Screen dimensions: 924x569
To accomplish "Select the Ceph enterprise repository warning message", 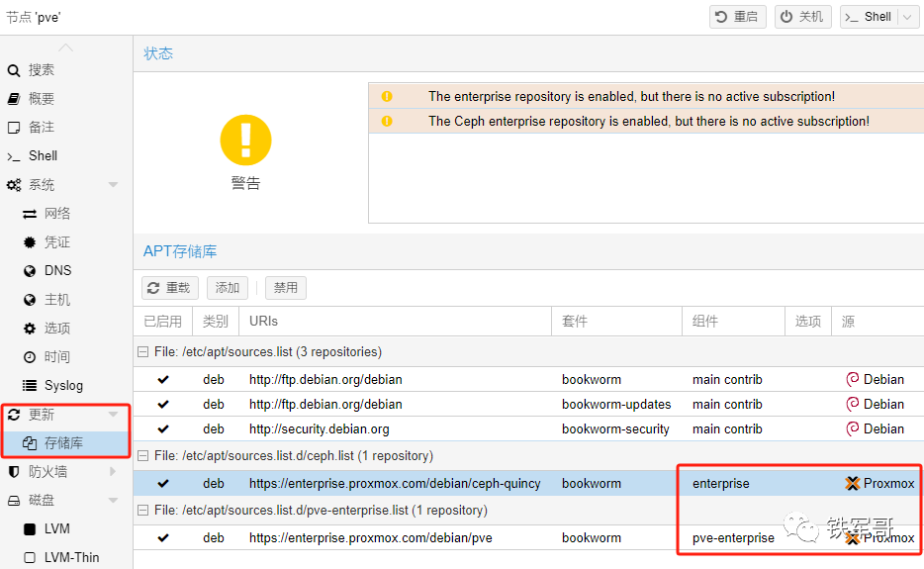I will coord(649,121).
